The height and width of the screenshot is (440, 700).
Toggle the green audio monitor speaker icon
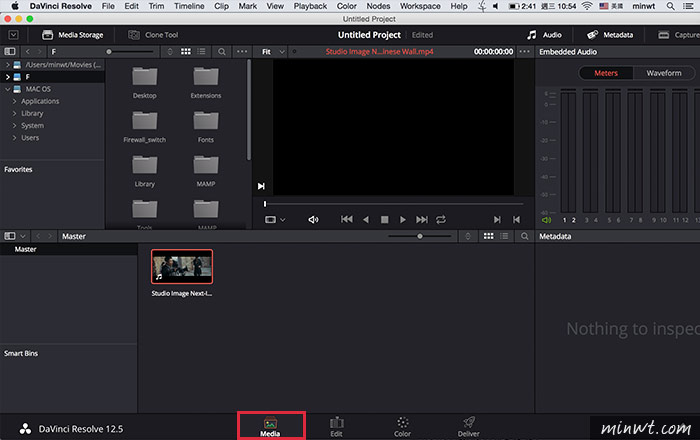pyautogui.click(x=546, y=220)
